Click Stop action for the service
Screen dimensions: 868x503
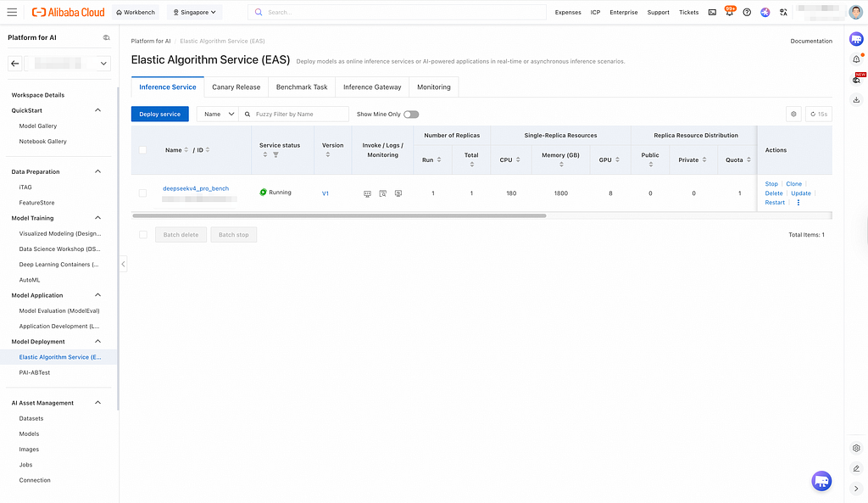click(771, 184)
